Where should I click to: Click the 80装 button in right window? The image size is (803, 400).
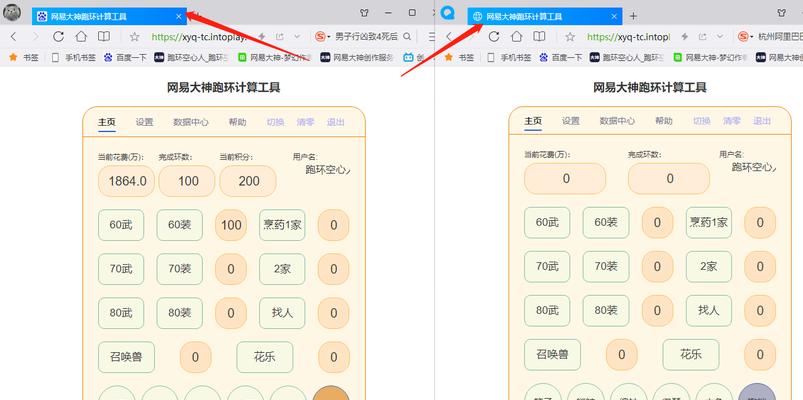[606, 310]
